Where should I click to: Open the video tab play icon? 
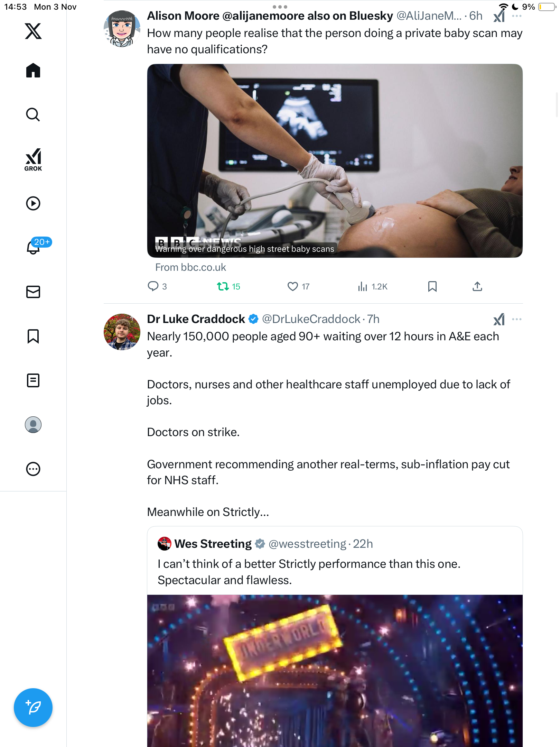(x=33, y=203)
